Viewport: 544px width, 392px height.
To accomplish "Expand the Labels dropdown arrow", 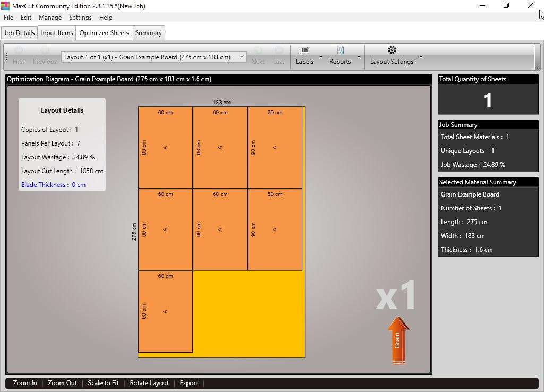I will pos(321,57).
